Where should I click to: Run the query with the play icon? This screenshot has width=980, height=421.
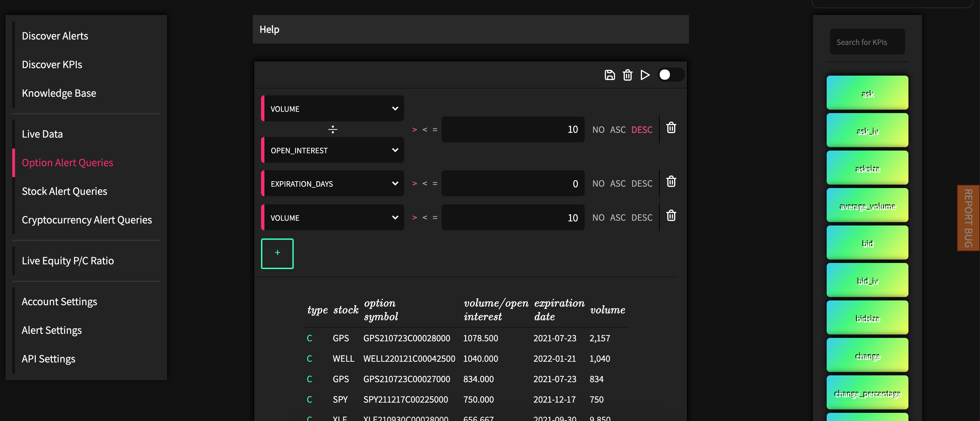[645, 75]
